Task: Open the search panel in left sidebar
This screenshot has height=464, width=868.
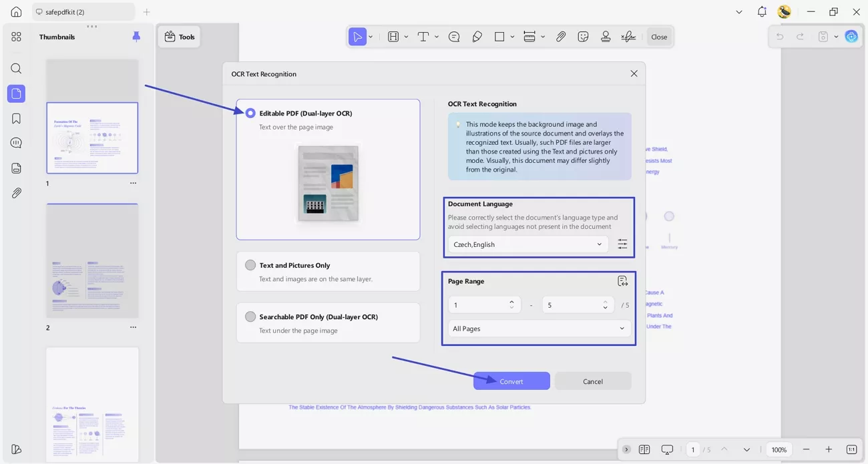Action: (x=16, y=69)
